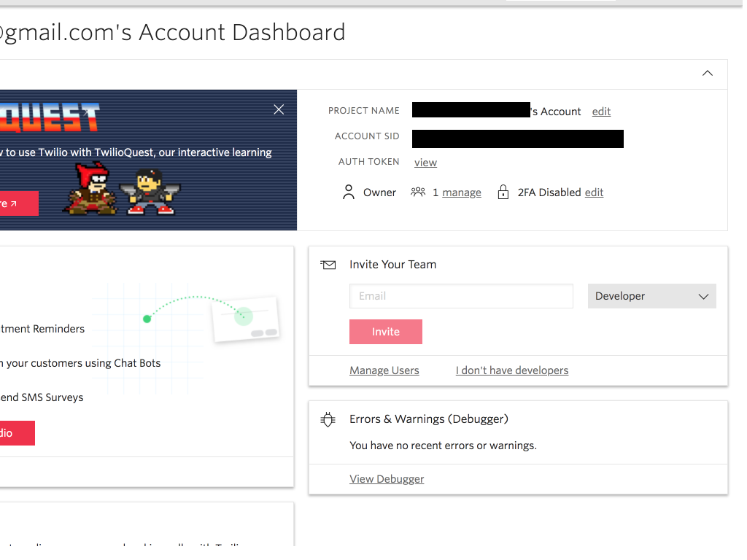Collapse the project info panel chevron
Screen dimensions: 747x560
point(708,74)
